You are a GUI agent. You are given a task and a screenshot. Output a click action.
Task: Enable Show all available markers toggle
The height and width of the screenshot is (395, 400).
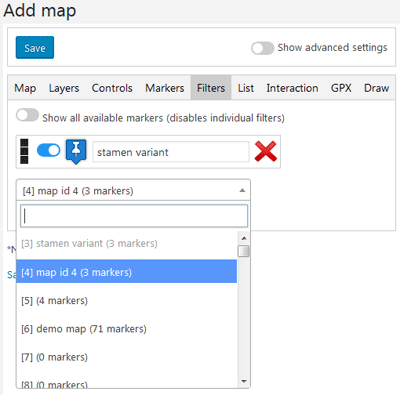point(27,115)
